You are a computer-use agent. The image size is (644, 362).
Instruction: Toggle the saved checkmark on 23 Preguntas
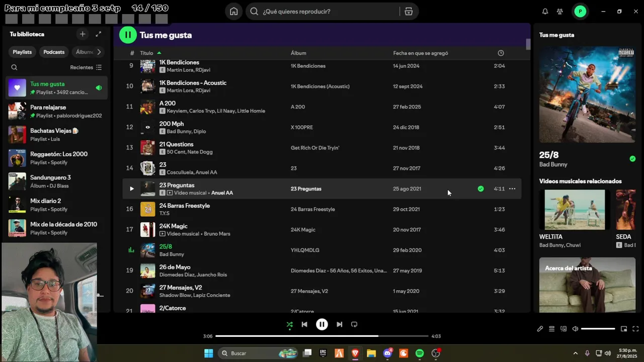click(480, 189)
